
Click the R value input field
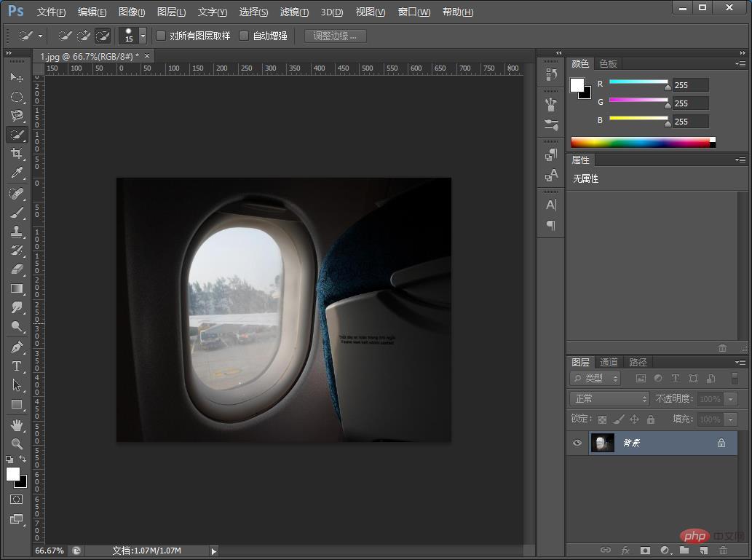coord(690,85)
